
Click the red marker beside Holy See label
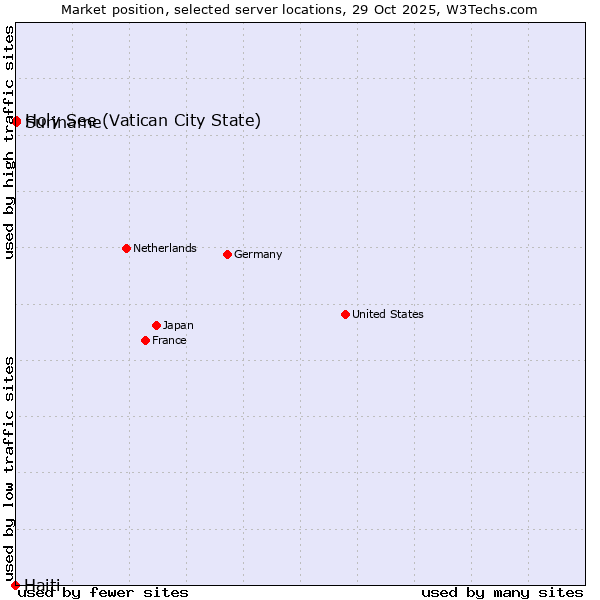point(16,121)
